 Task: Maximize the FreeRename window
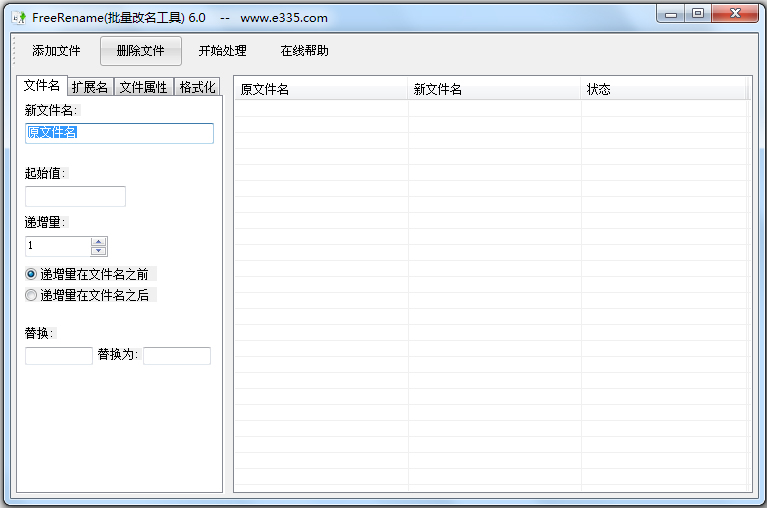coord(698,14)
